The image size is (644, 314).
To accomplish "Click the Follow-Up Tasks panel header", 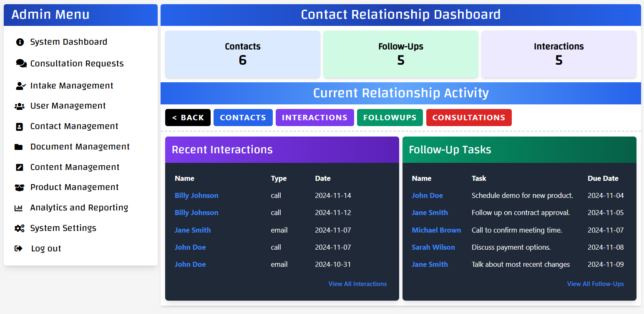I will click(x=519, y=149).
